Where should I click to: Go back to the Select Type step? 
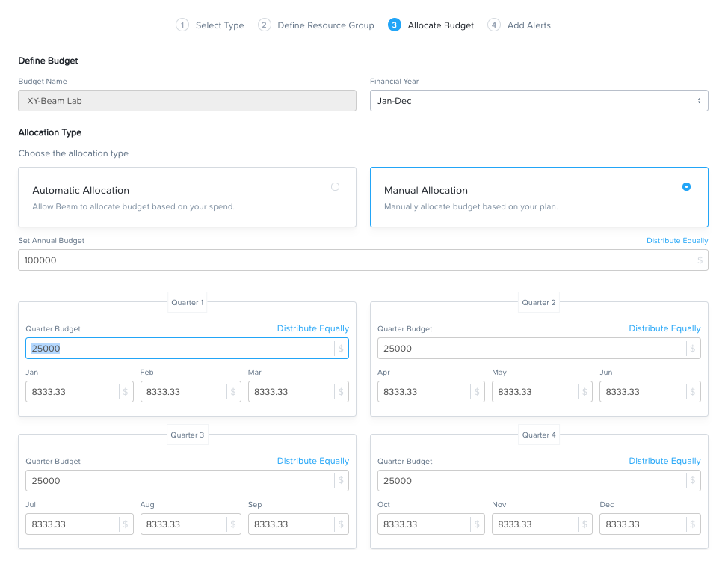coord(220,25)
